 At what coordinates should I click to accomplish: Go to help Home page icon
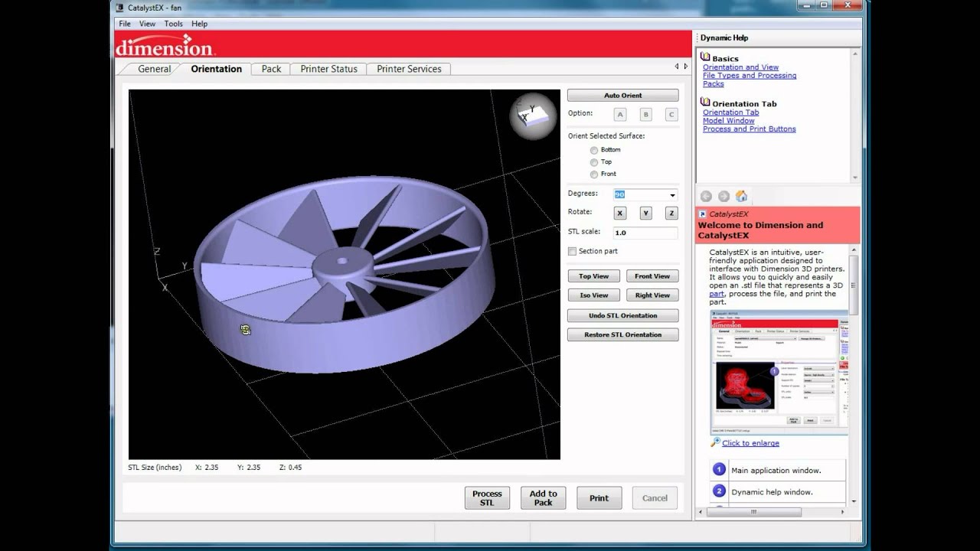741,196
